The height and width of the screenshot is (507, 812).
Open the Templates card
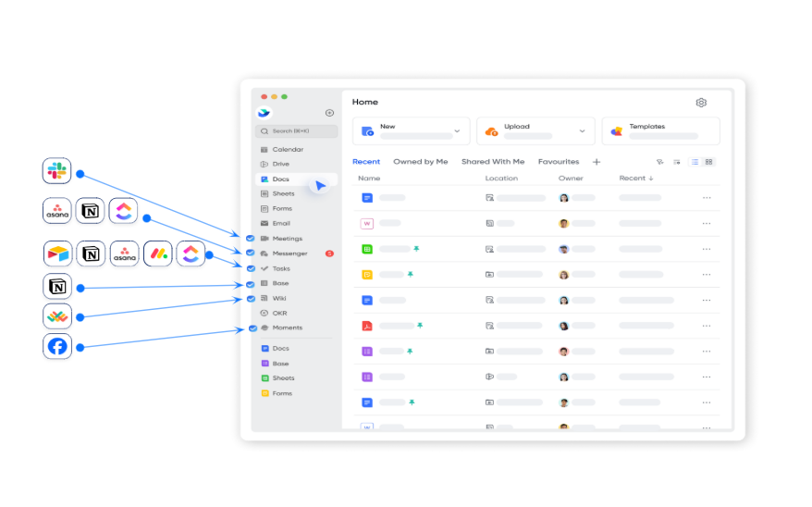[660, 131]
